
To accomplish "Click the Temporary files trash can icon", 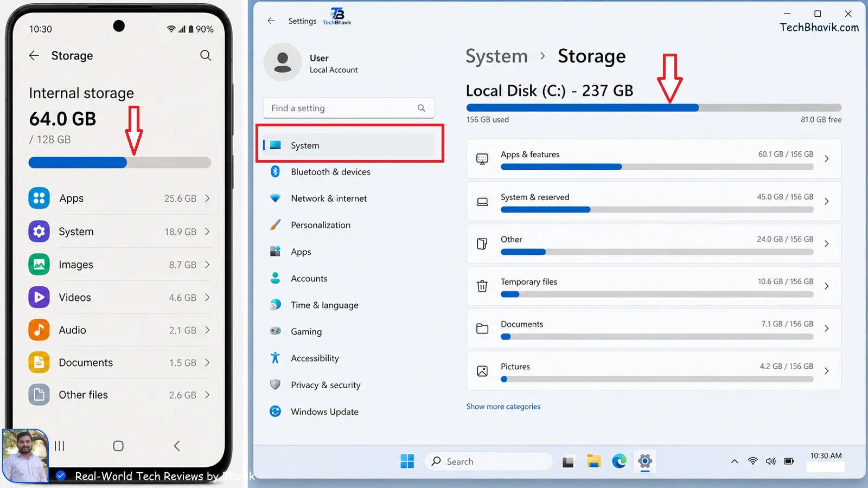I will [482, 286].
